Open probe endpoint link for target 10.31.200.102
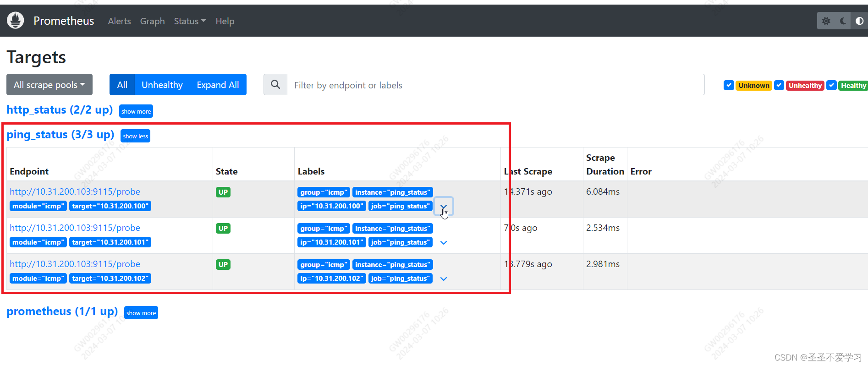 click(x=75, y=264)
